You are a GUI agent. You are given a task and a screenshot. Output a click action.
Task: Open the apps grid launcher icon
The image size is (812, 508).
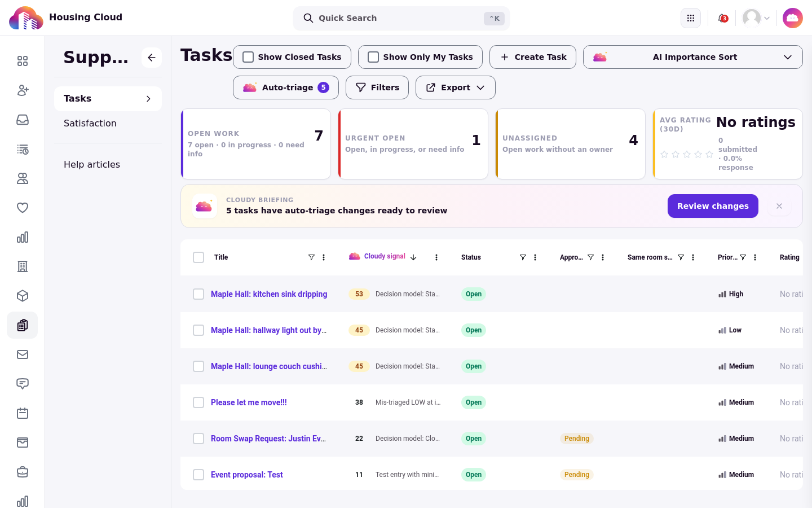pyautogui.click(x=691, y=18)
